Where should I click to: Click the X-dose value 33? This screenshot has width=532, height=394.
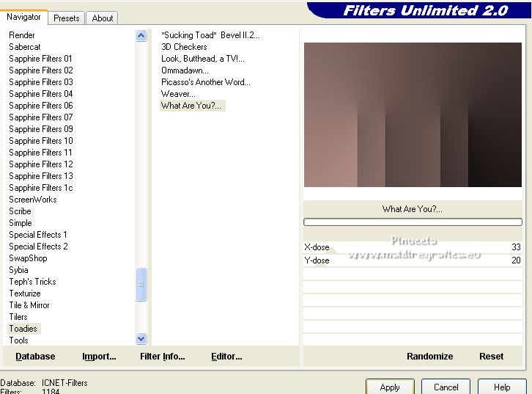(x=516, y=247)
